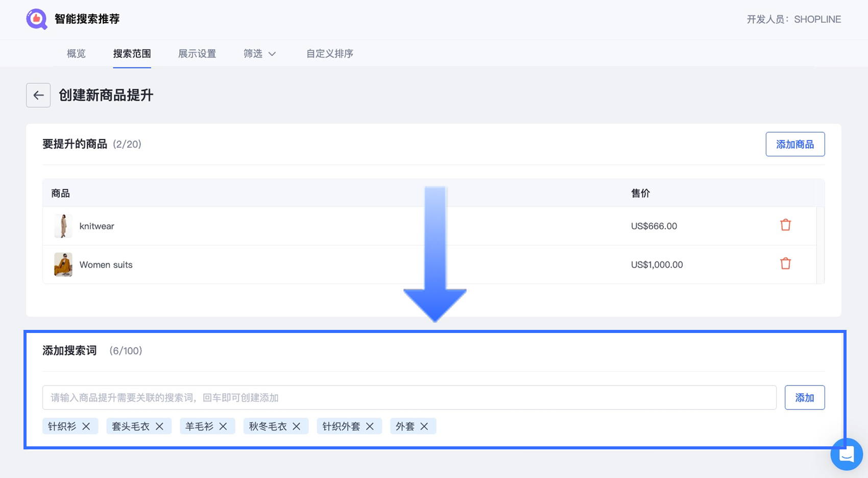
Task: Remove the 针织外套 search term tag
Action: click(370, 426)
